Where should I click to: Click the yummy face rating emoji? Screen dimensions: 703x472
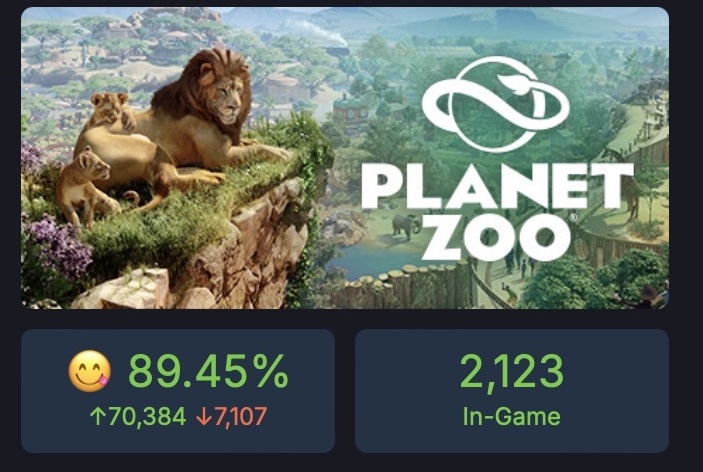pos(89,371)
